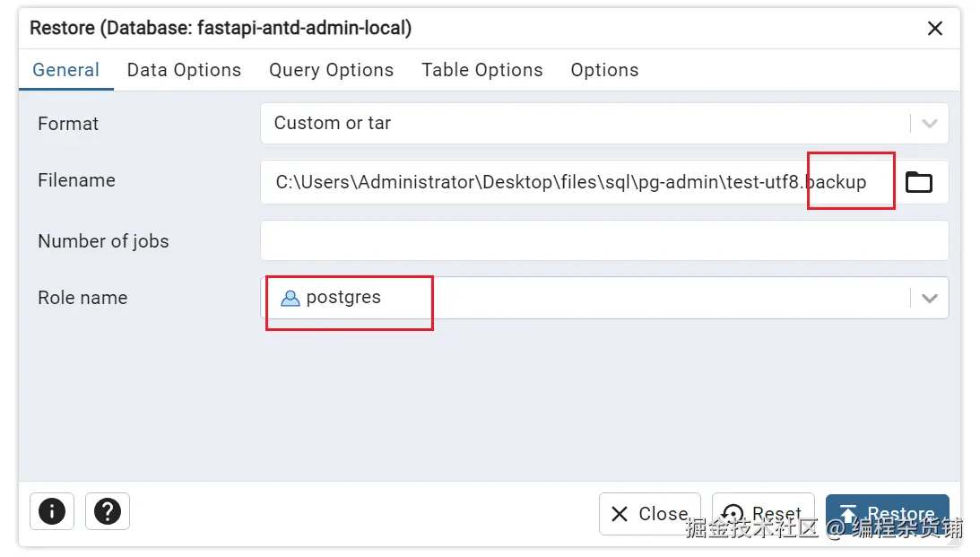
Task: Click the user icon beside postgres
Action: coord(290,298)
